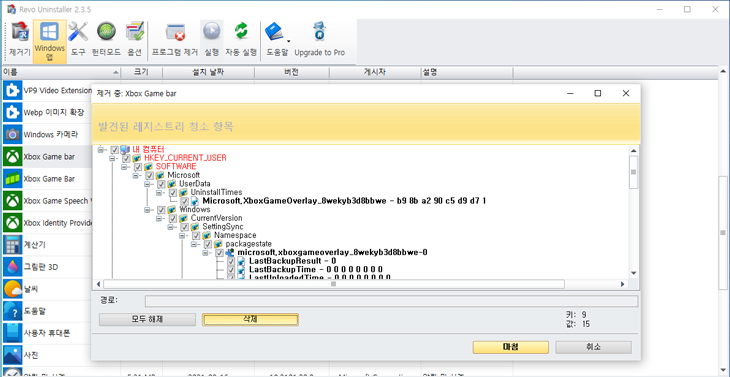Toggle the packagestate key checkbox
The image size is (730, 377).
click(x=208, y=244)
